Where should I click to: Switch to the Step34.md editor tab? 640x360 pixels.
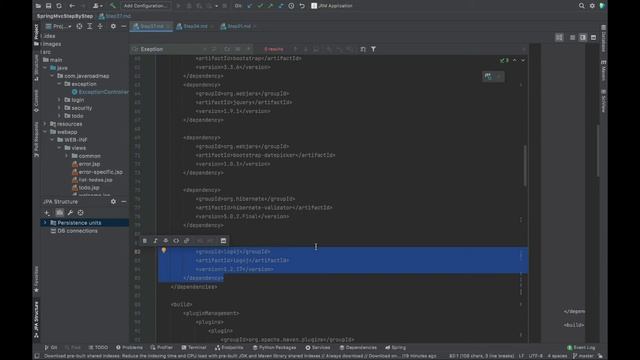tap(195, 26)
